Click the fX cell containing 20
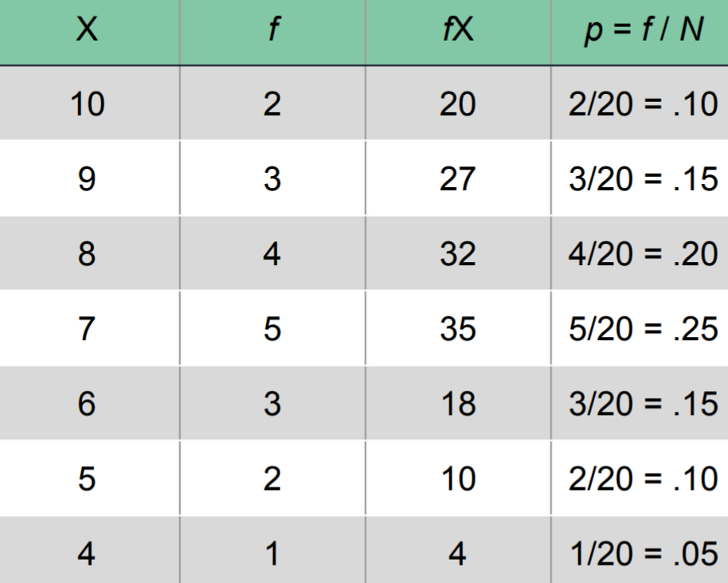Image resolution: width=728 pixels, height=583 pixels. coord(457,104)
